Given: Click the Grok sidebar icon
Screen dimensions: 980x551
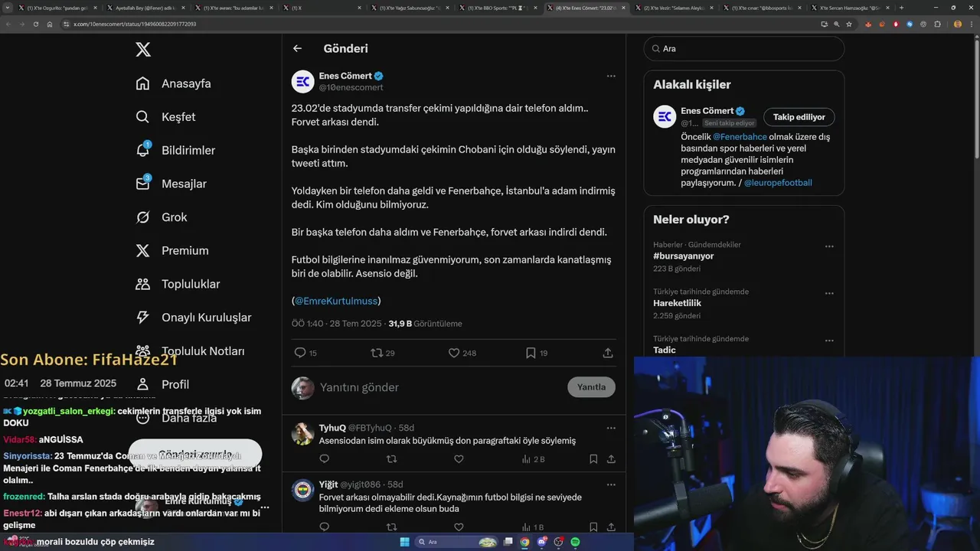Looking at the screenshot, I should click(x=142, y=217).
